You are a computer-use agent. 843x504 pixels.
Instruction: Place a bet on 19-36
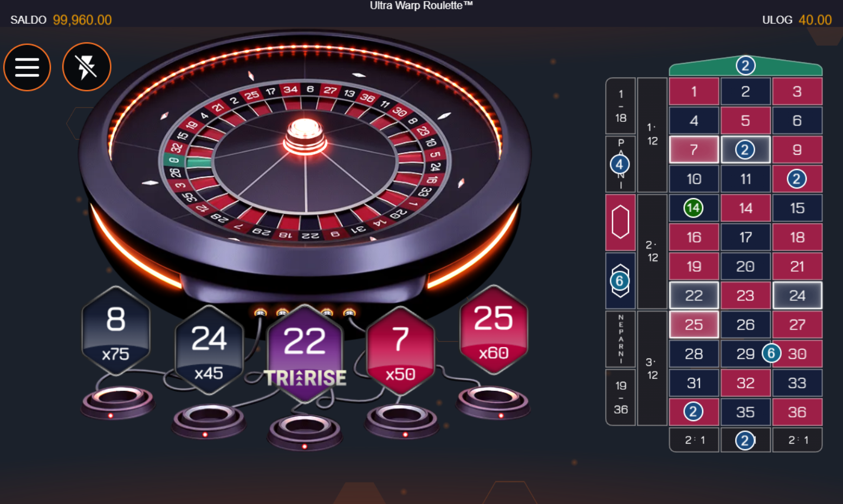click(x=620, y=397)
